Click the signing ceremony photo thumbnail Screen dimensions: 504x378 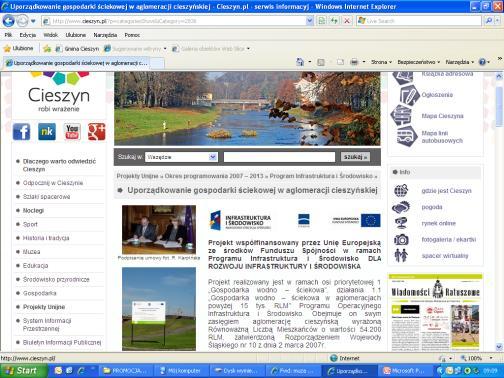point(159,230)
